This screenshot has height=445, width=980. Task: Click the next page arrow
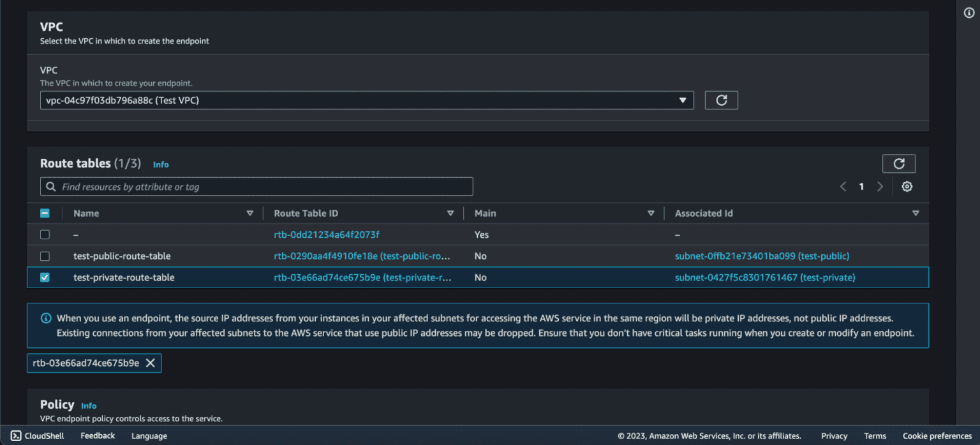click(880, 186)
